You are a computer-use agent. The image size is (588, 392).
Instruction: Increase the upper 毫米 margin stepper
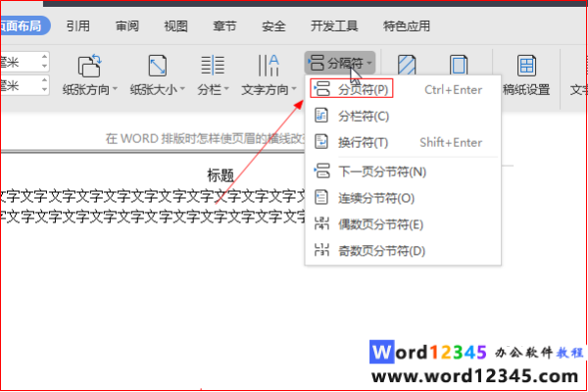tap(45, 57)
